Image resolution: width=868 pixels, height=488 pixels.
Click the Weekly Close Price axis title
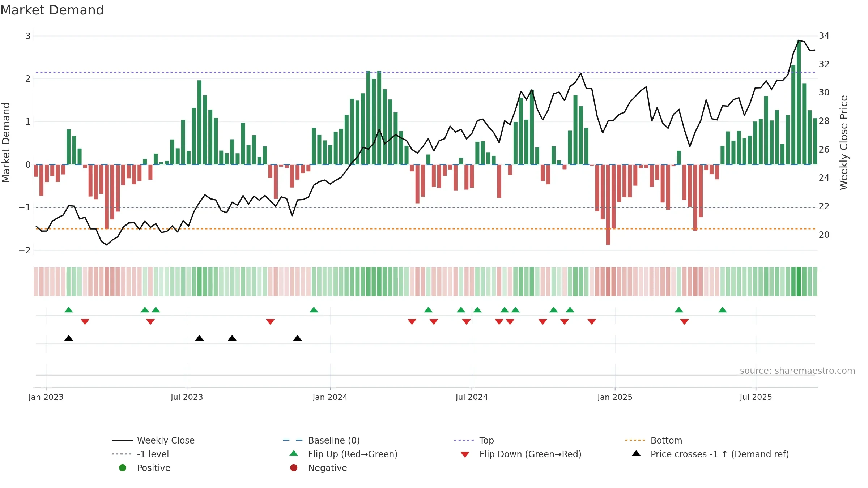click(844, 142)
